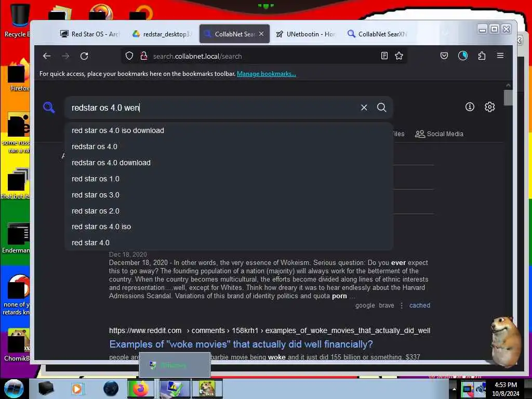
Task: Switch to the Red Star OS tab
Action: (x=89, y=34)
